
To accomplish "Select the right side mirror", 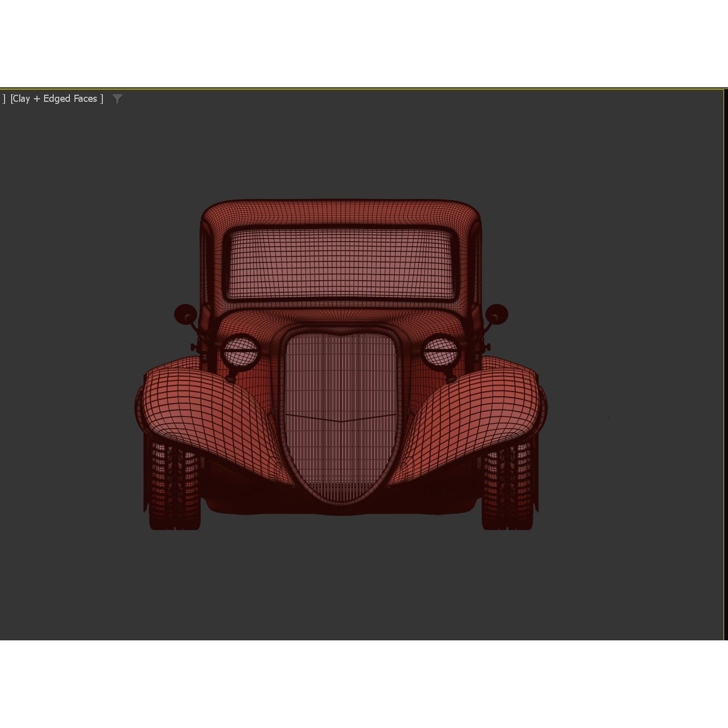I will pos(497,314).
